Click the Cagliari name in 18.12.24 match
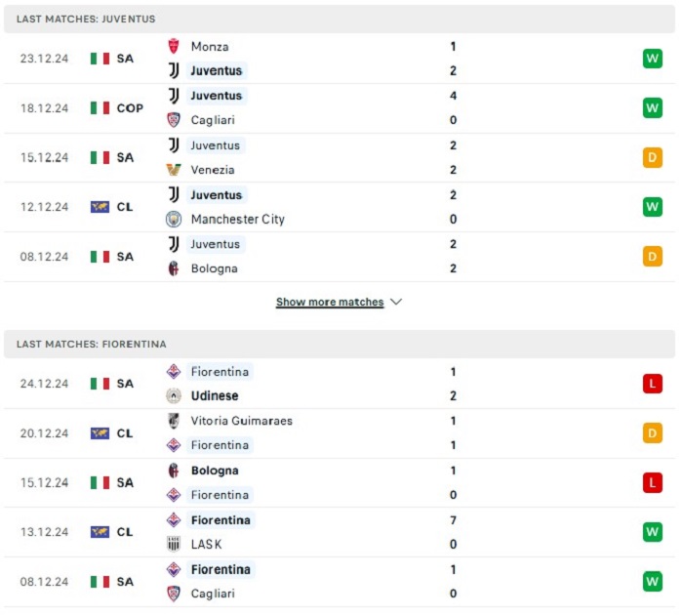Image resolution: width=683 pixels, height=616 pixels. coord(213,120)
